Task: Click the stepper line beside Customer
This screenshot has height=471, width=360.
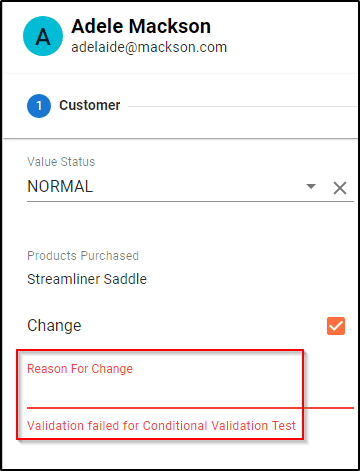Action: point(242,107)
